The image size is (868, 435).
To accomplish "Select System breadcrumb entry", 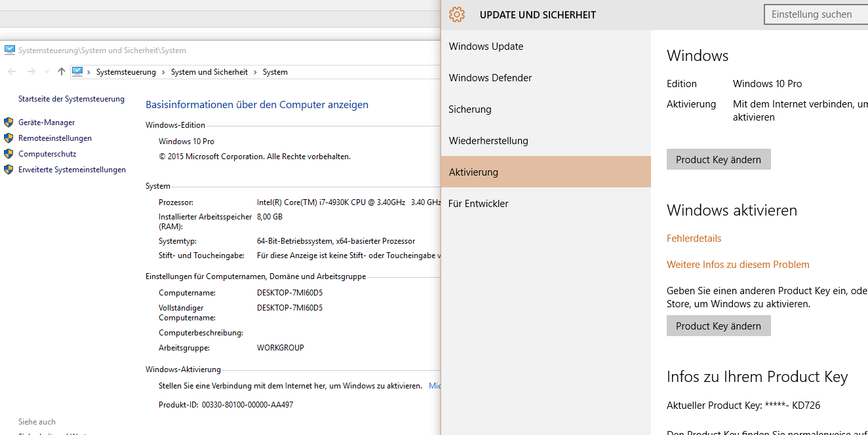I will pos(275,72).
